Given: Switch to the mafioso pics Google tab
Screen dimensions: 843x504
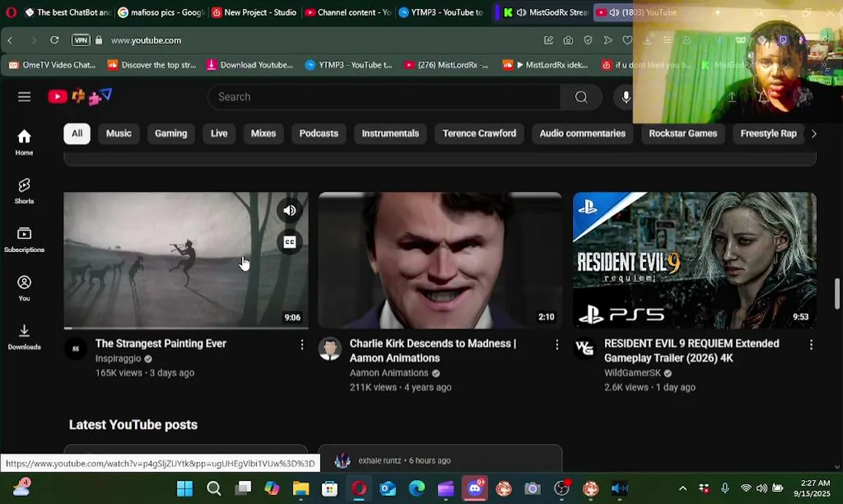Looking at the screenshot, I should (x=160, y=12).
